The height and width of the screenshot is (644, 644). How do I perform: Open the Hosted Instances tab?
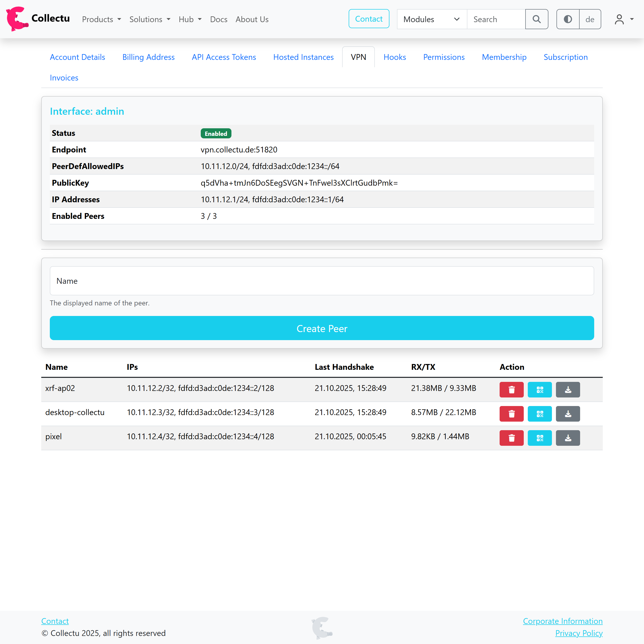pyautogui.click(x=303, y=57)
